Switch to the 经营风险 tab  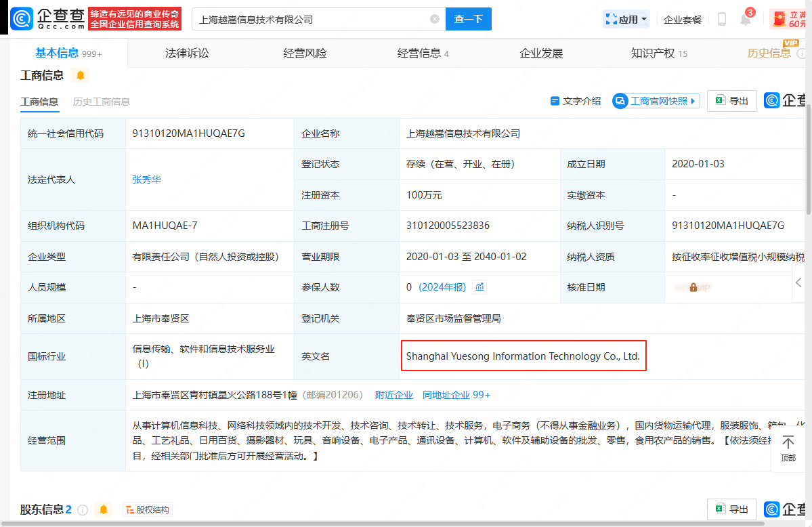click(305, 53)
